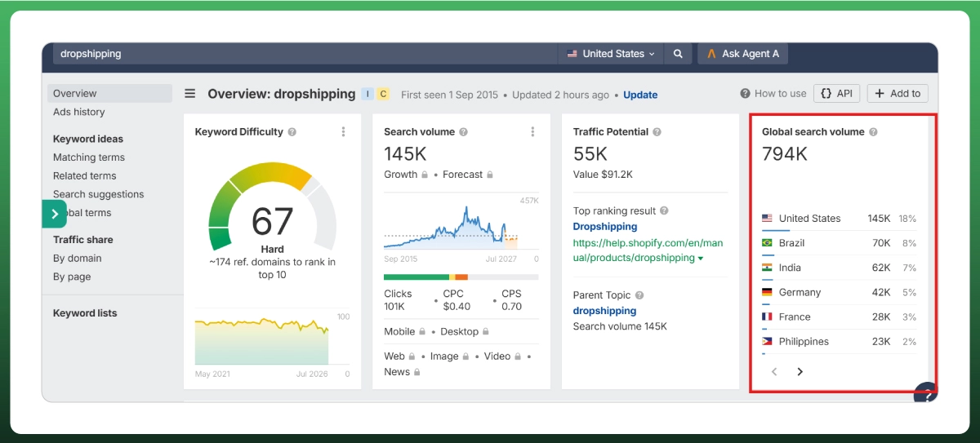
Task: Click the France flag icon
Action: coord(767,317)
